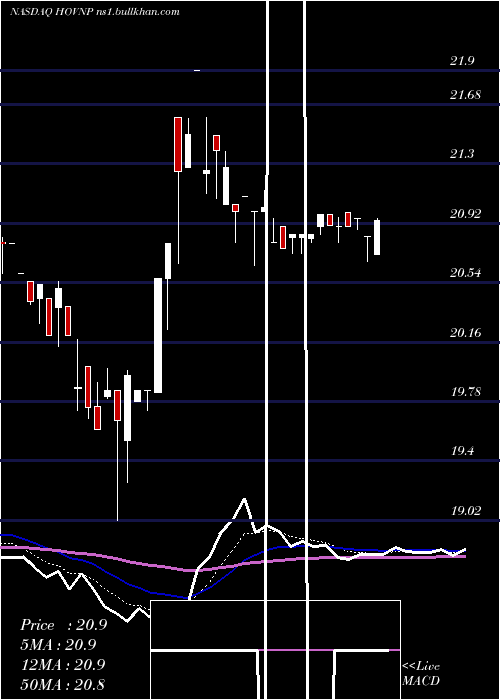Viewport: 500px width, 700px height.
Task: Click the 20.92 price axis label
Action: coord(466,213)
